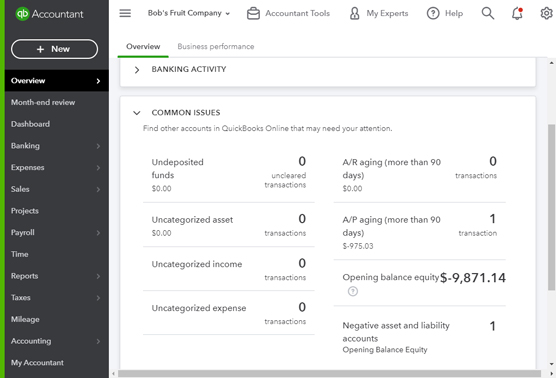Screen dimensions: 556x378
Task: Open Uncategorized asset issue
Action: point(229,225)
